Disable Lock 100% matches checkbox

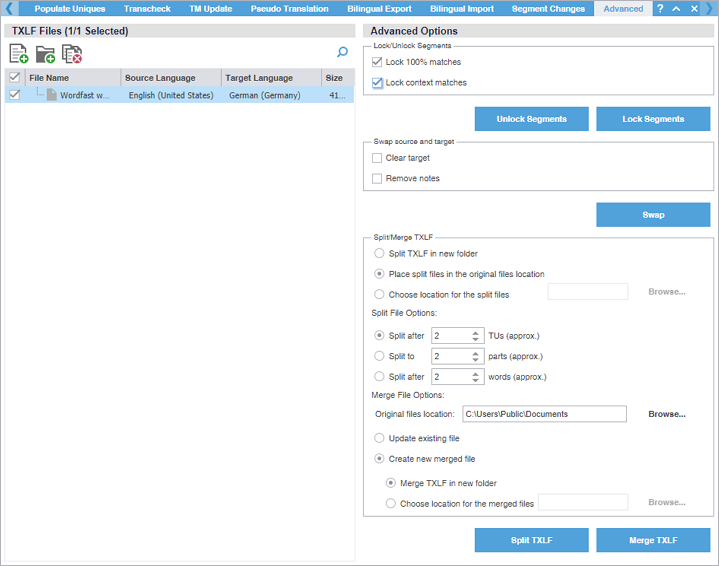pos(377,62)
